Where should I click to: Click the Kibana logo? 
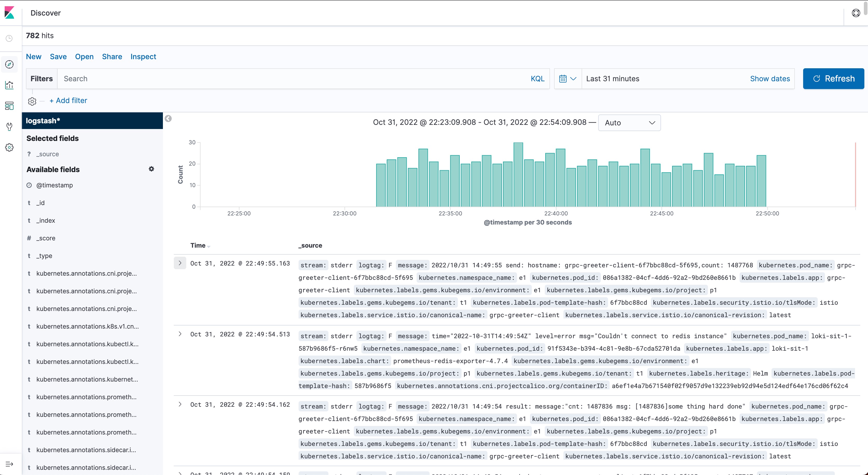coord(9,13)
